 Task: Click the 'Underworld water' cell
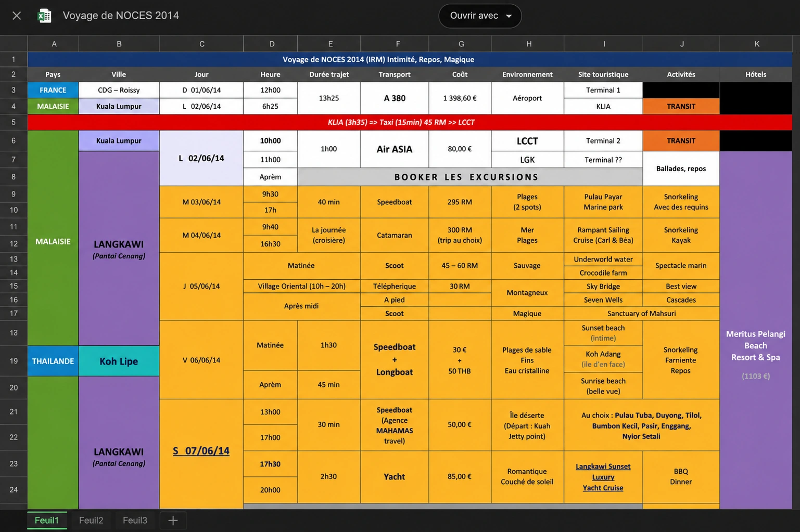tap(603, 259)
